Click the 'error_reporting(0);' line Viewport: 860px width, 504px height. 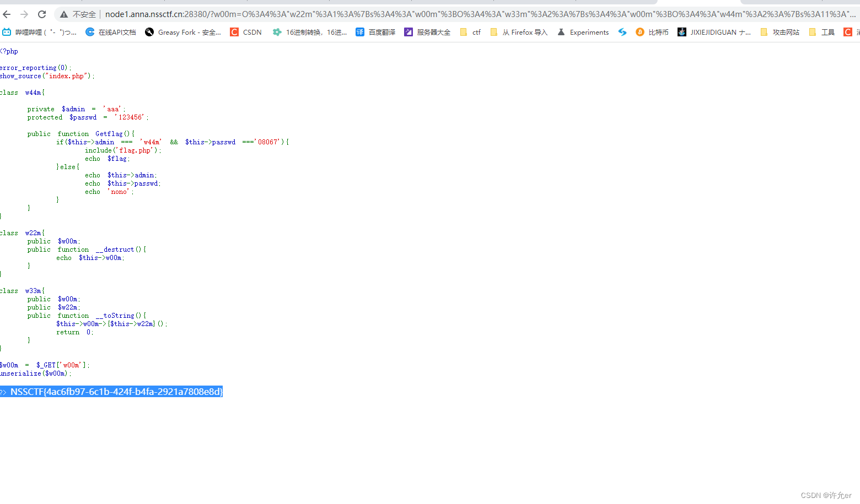[x=36, y=68]
